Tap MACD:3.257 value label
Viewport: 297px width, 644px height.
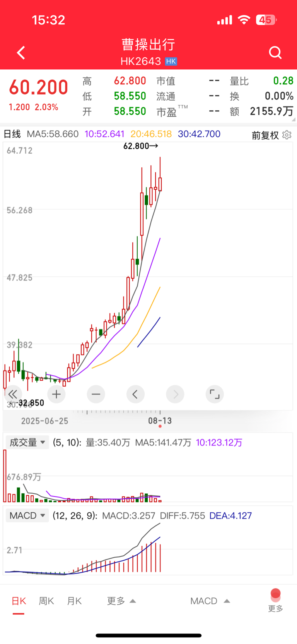tap(128, 515)
